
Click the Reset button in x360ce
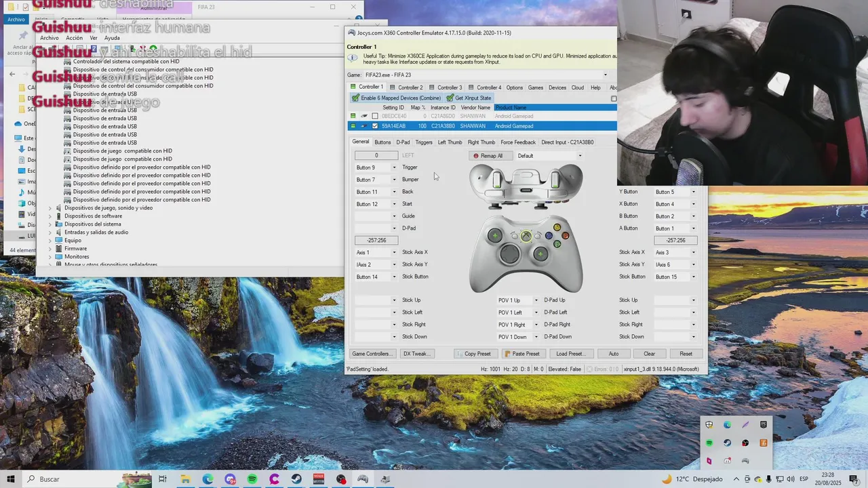point(686,354)
